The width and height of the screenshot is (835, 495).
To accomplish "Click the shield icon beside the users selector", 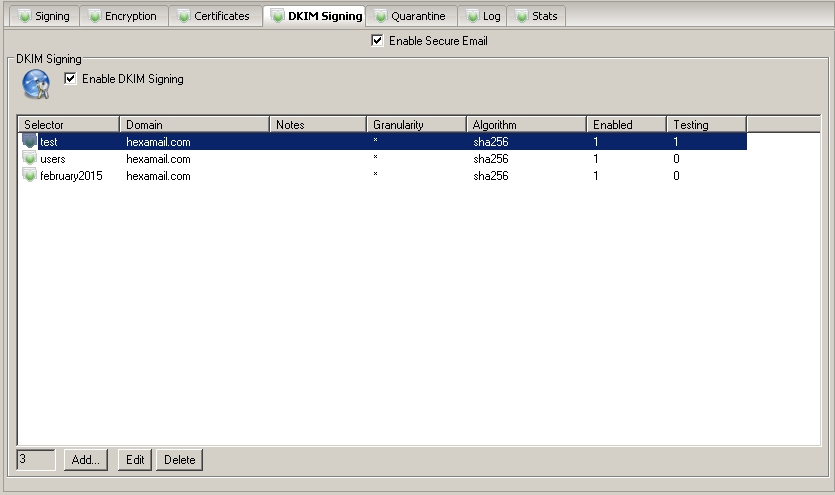I will (29, 159).
